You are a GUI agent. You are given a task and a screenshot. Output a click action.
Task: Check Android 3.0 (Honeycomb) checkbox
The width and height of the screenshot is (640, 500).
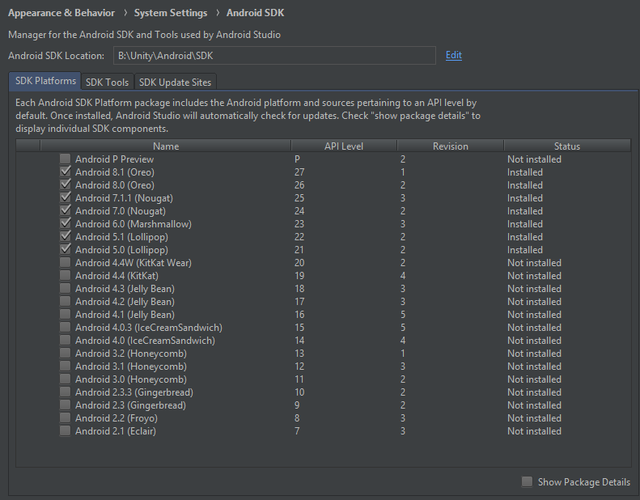(x=65, y=379)
